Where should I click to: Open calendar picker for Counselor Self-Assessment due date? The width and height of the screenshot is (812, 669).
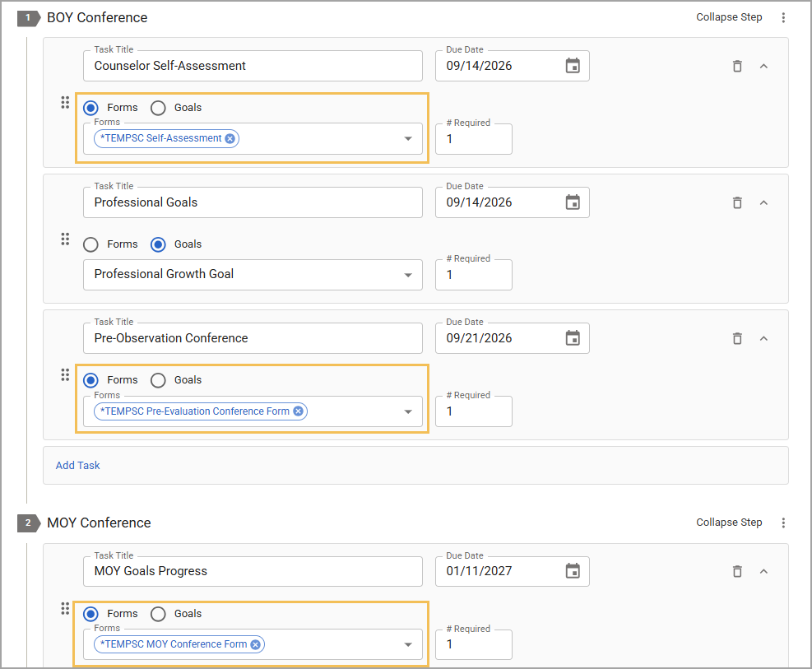click(573, 66)
